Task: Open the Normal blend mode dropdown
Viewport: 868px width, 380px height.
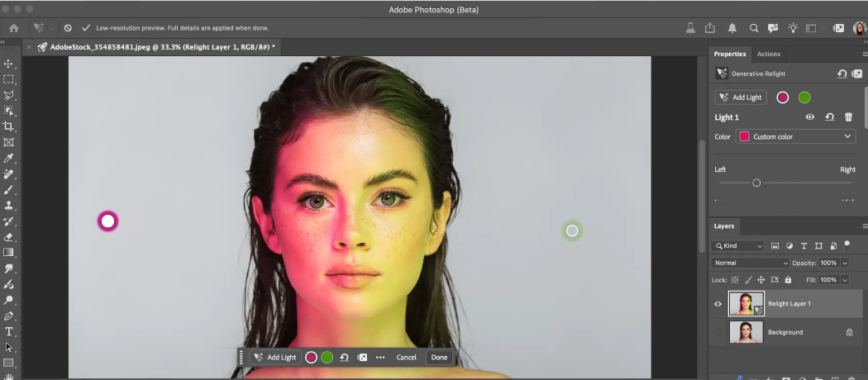Action: pyautogui.click(x=750, y=263)
